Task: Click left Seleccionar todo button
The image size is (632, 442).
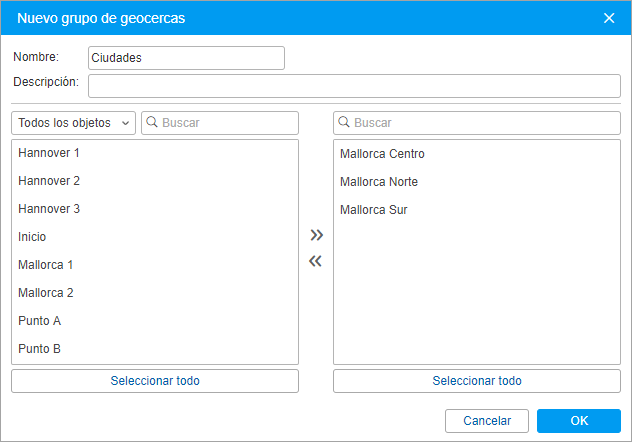Action: (x=155, y=381)
